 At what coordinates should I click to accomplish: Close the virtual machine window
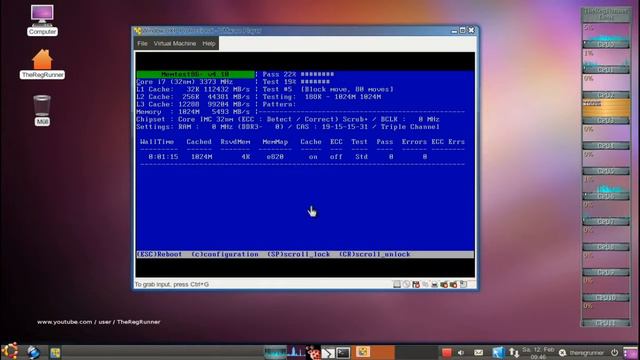click(x=471, y=31)
